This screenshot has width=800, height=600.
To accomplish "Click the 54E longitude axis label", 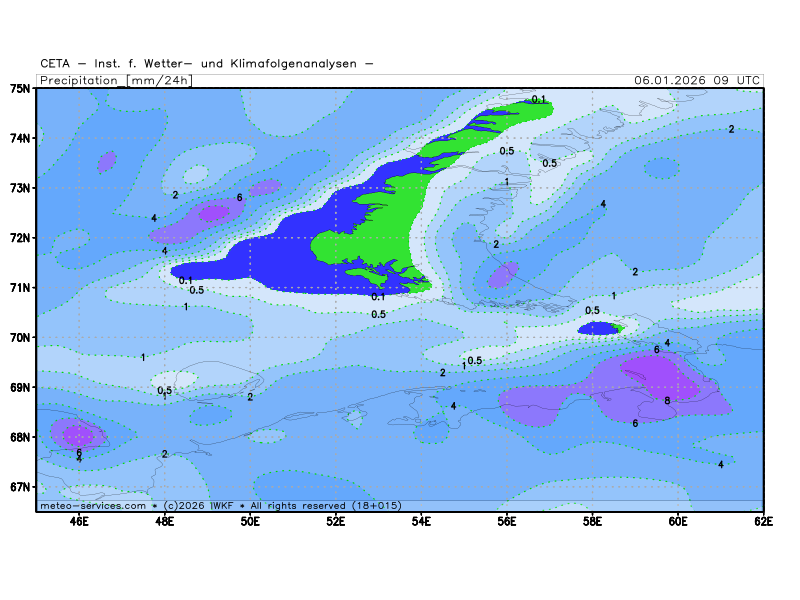I will (x=421, y=520).
